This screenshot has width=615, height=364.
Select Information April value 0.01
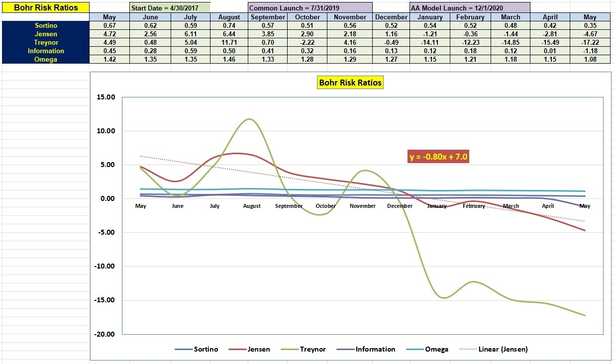pos(550,51)
